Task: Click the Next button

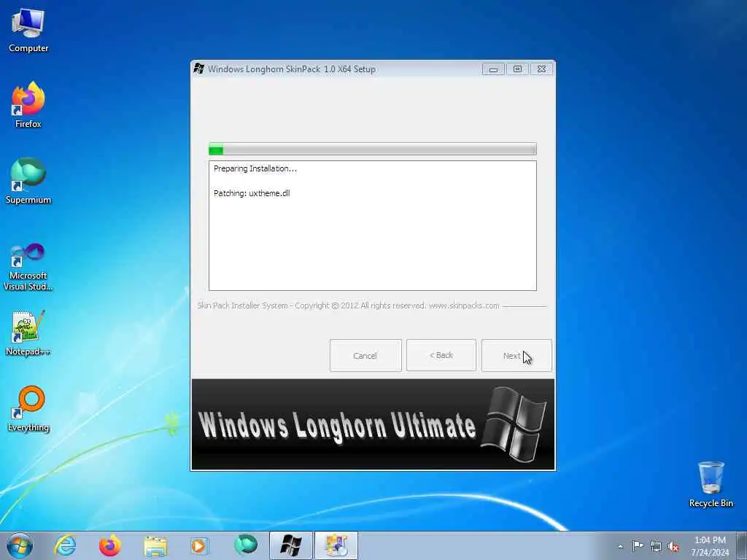Action: tap(516, 355)
